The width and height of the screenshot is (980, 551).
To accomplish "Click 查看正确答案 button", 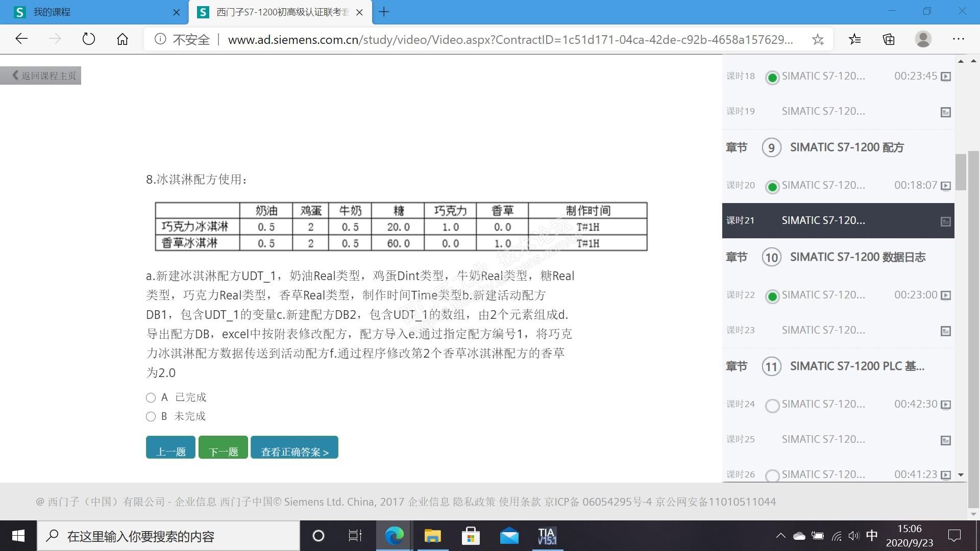I will point(295,447).
